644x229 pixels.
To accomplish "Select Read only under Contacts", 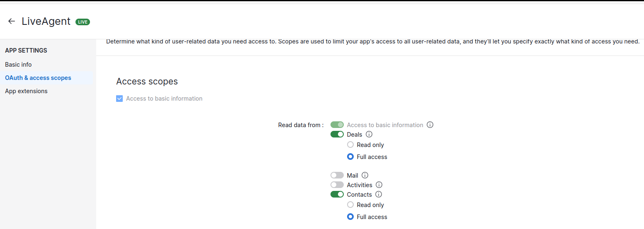I will click(x=350, y=205).
